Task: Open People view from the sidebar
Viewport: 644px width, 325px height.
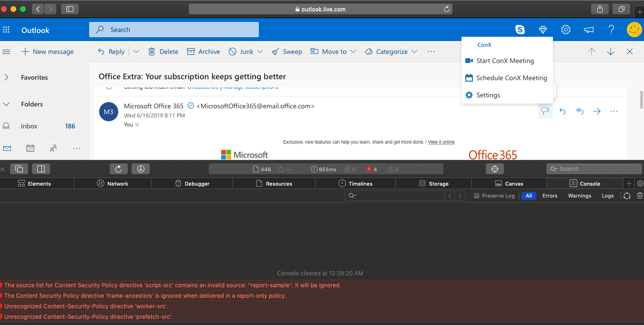Action: [53, 148]
